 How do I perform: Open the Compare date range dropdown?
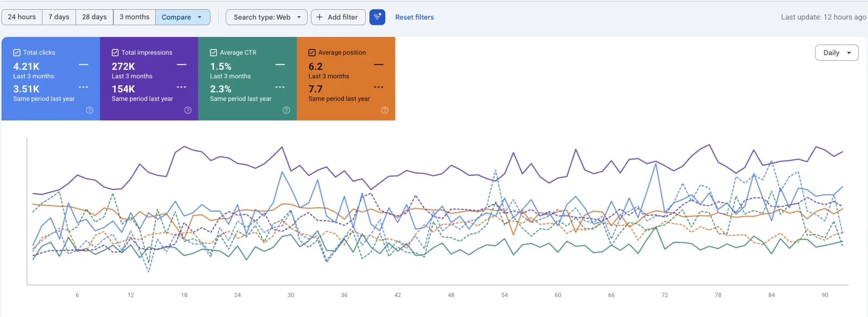coord(182,17)
